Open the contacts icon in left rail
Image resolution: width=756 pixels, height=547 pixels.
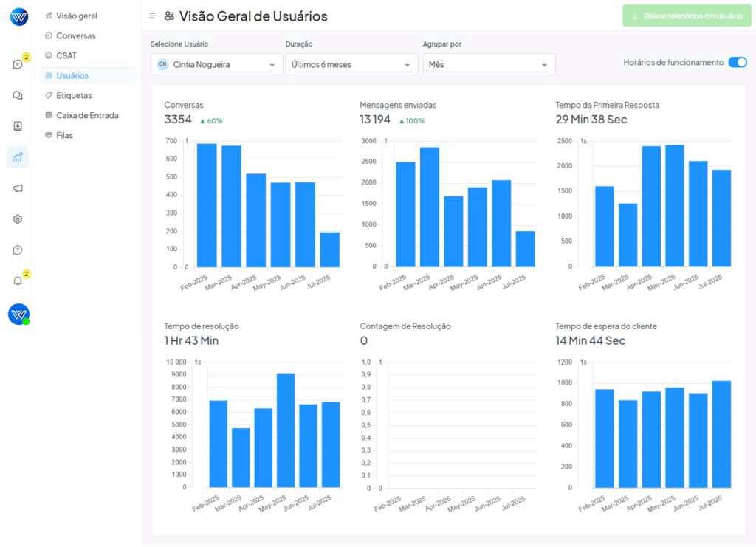pyautogui.click(x=18, y=126)
